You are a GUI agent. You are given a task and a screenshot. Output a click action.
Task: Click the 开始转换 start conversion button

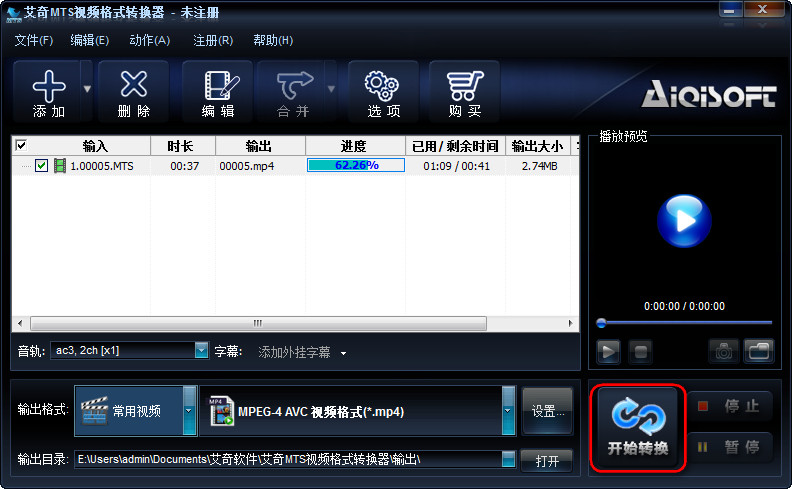637,428
